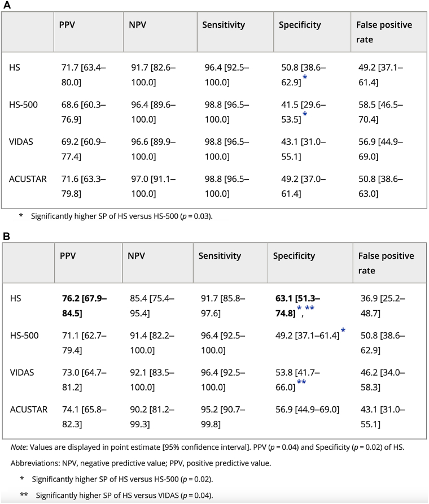This screenshot has width=429, height=504.
Task: Click double asterisk link next to VIDAS specificity 66.0
Action: [x=301, y=381]
